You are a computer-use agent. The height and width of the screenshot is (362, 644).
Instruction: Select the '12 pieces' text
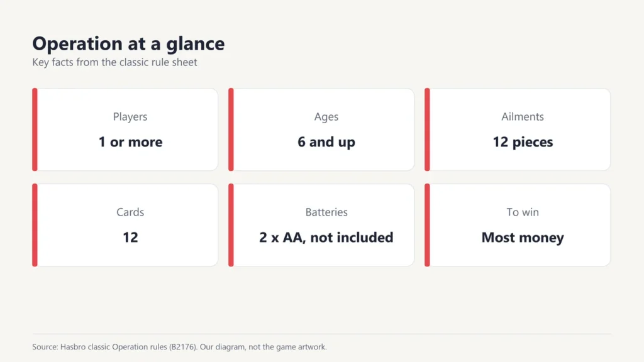[523, 142]
